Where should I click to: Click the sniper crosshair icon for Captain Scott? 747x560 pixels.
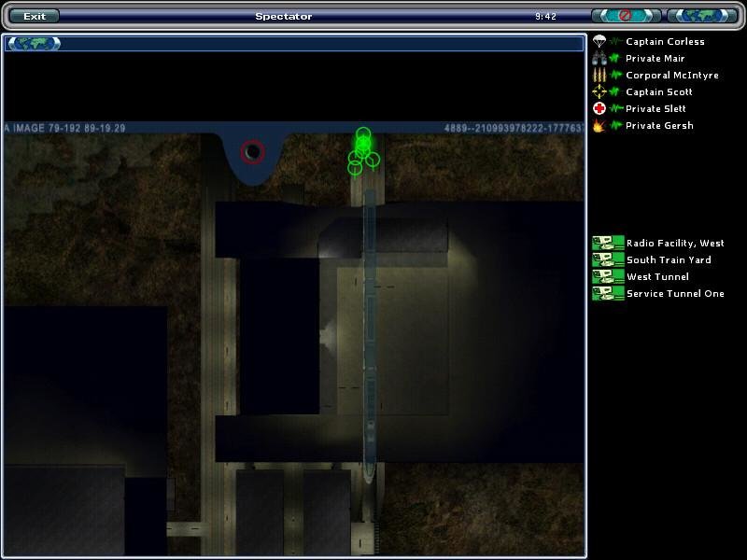coord(599,91)
